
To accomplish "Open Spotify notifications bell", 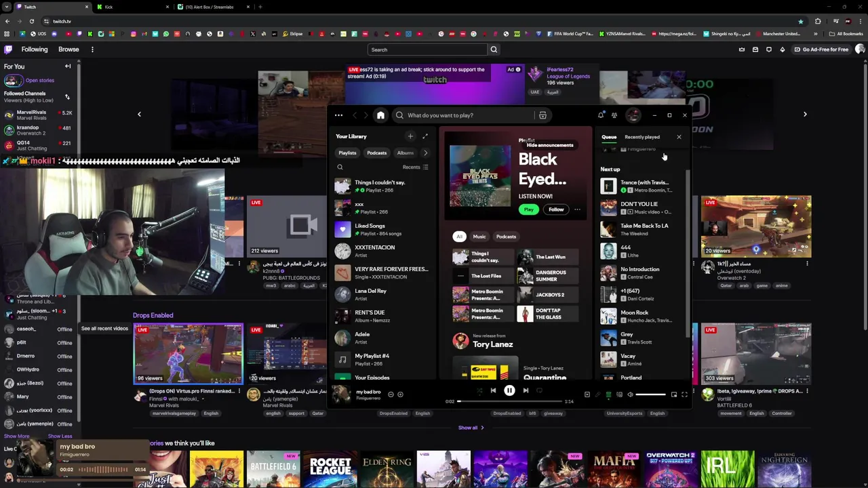I will pyautogui.click(x=601, y=115).
